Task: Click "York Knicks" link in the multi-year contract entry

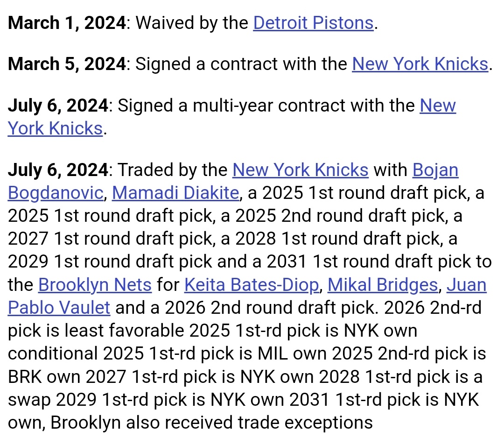Action: click(55, 128)
